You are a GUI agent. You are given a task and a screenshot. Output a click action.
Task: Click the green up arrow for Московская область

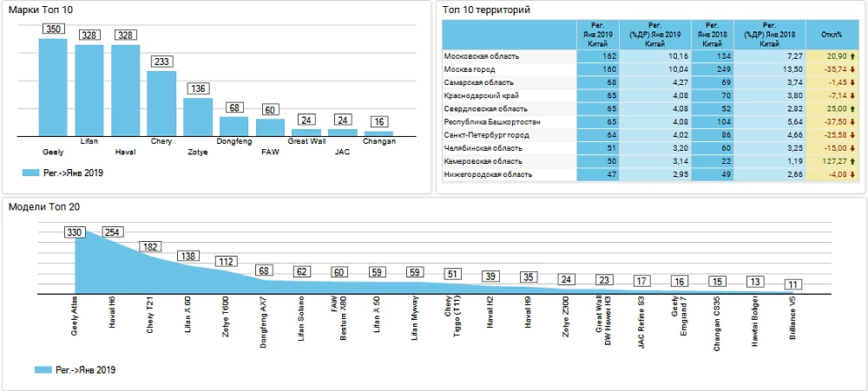852,56
